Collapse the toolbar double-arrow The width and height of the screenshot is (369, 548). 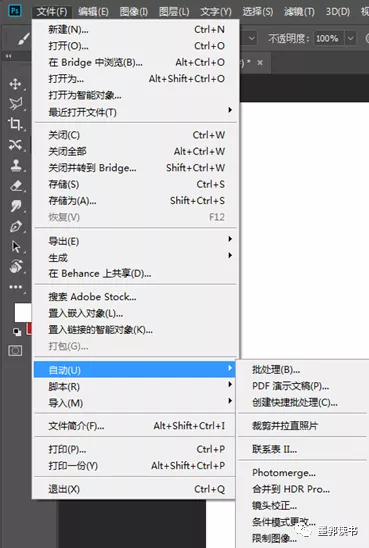click(x=8, y=56)
